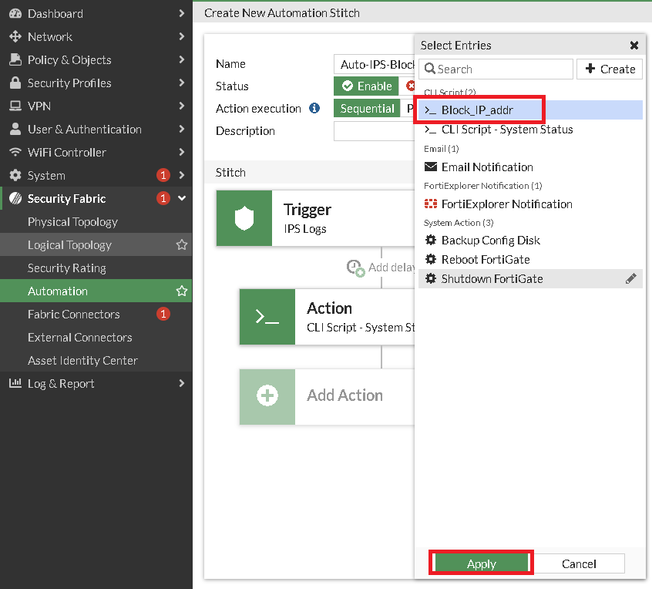Click the Trigger shield icon

point(245,218)
